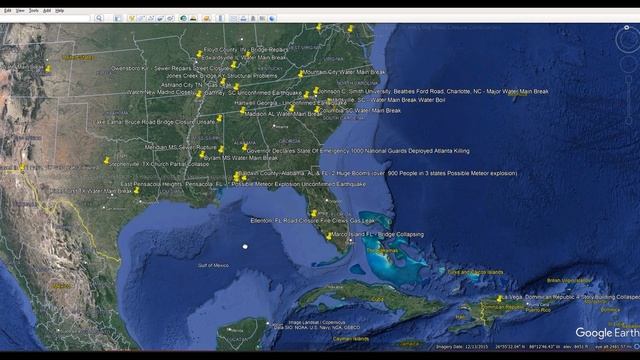Click the vertical zoom slider
The height and width of the screenshot is (360, 640).
coord(629,101)
